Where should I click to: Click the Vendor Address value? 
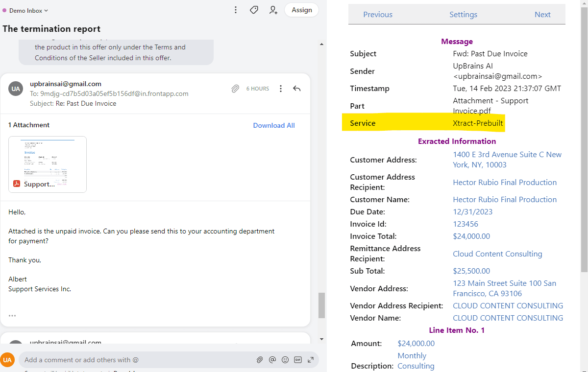click(504, 288)
